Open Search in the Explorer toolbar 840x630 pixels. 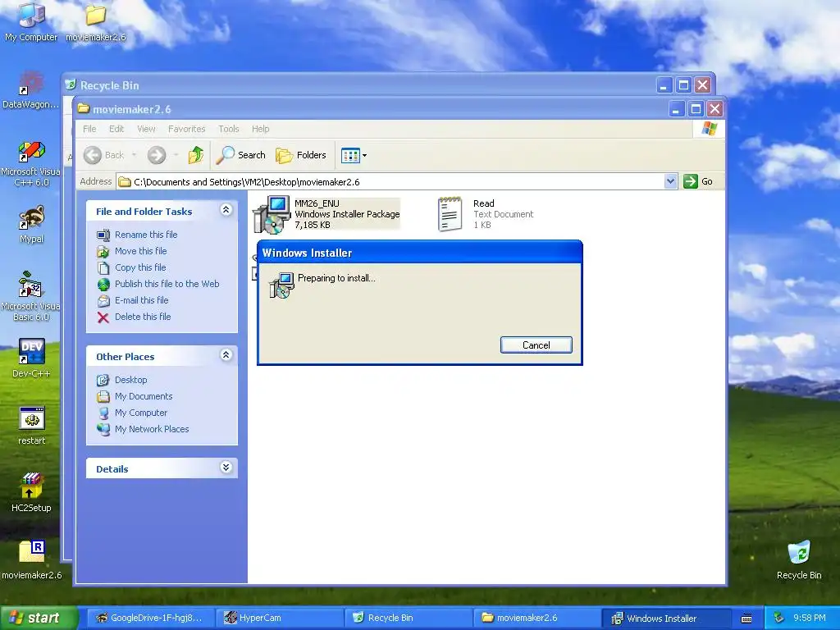pos(241,155)
